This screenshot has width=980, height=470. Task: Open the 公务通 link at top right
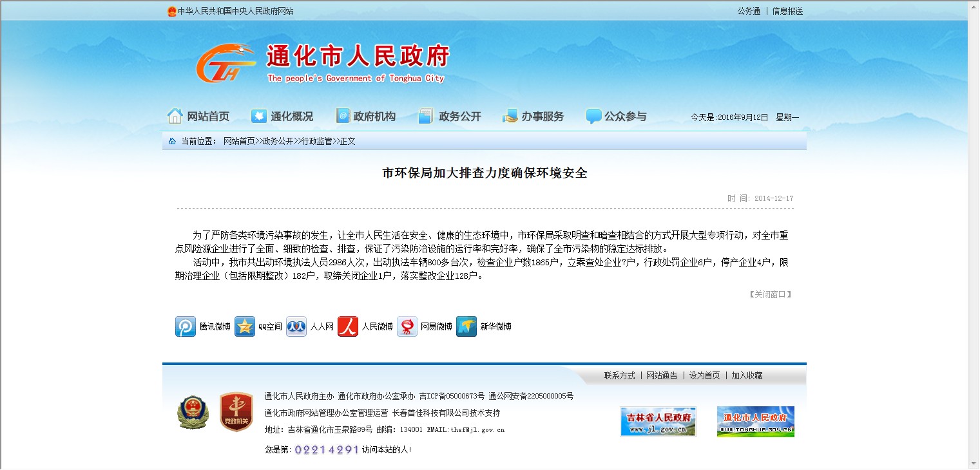pyautogui.click(x=749, y=11)
